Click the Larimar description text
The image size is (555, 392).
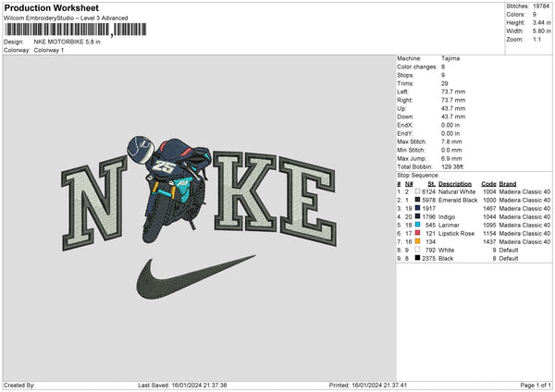coord(449,225)
